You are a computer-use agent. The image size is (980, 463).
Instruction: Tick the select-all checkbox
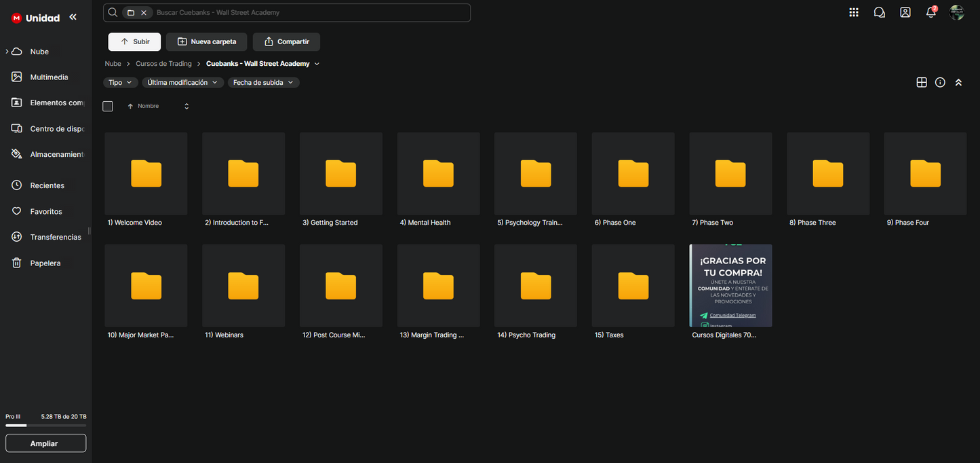point(108,106)
